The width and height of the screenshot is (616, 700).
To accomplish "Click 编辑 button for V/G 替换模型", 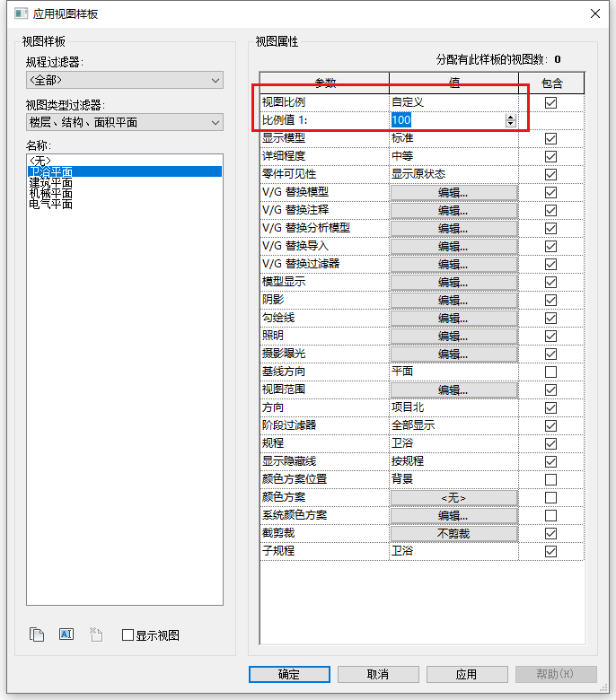I will pos(453,192).
